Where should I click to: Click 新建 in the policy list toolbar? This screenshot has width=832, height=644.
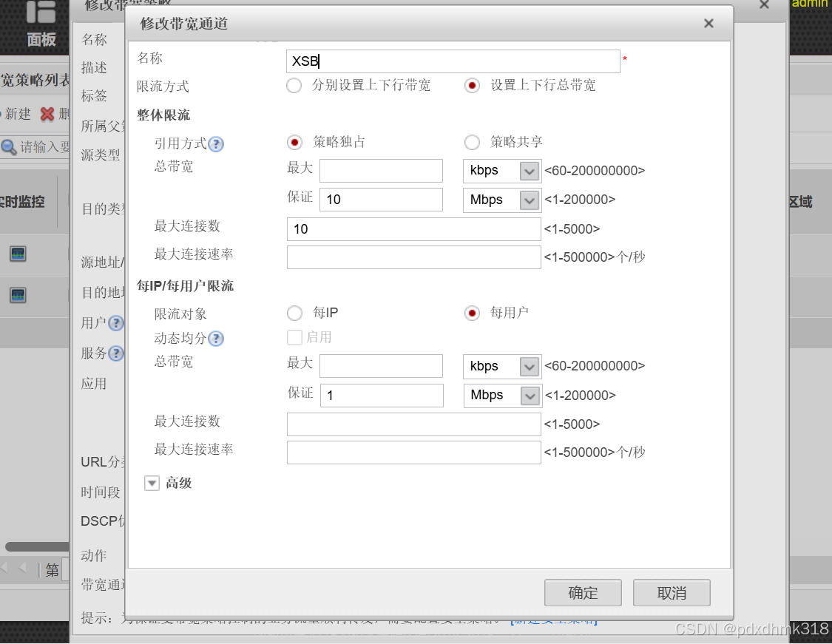18,114
